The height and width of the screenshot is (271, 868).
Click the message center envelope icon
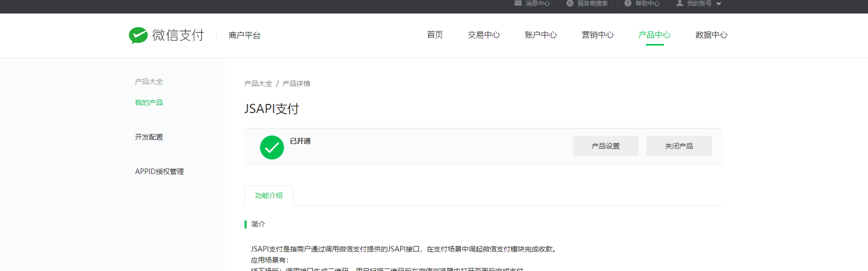coord(518,3)
